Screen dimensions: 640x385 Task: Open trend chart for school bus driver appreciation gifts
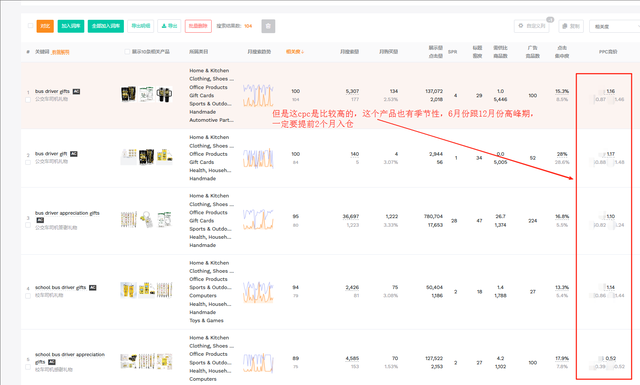click(x=258, y=363)
